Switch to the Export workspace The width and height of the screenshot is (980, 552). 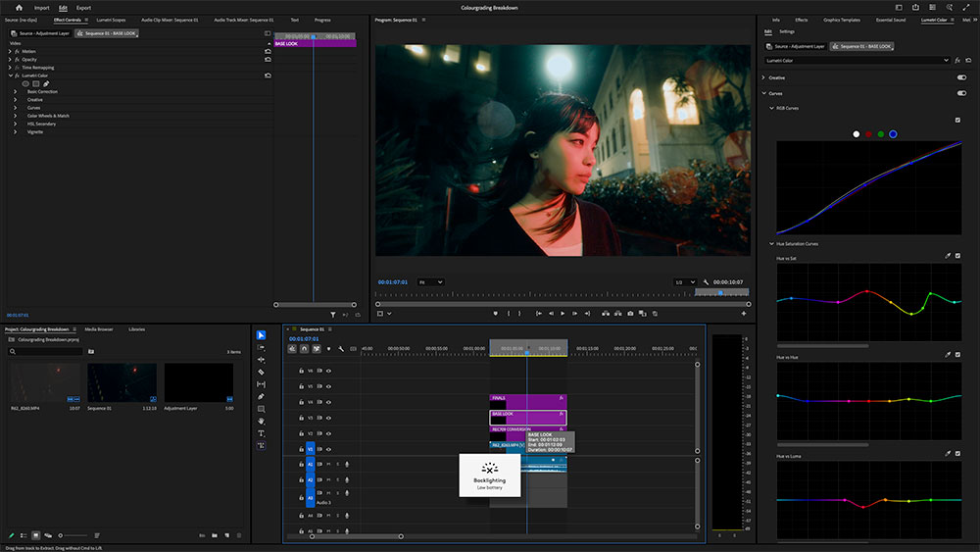point(83,8)
